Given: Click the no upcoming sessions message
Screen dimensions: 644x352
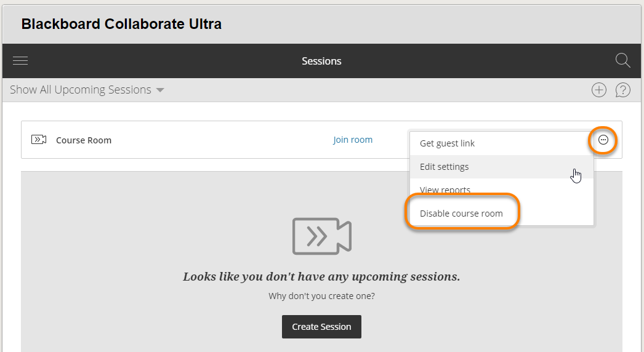Looking at the screenshot, I should (321, 276).
